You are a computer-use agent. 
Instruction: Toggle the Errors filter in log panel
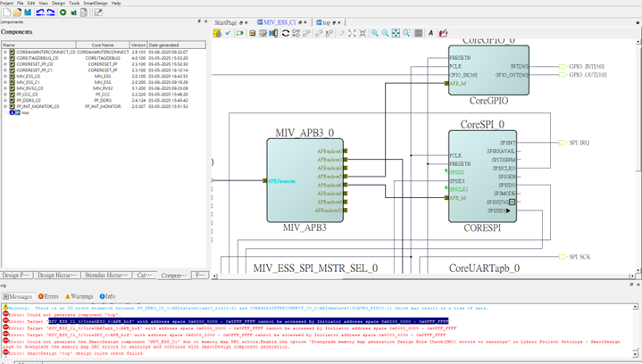point(49,296)
